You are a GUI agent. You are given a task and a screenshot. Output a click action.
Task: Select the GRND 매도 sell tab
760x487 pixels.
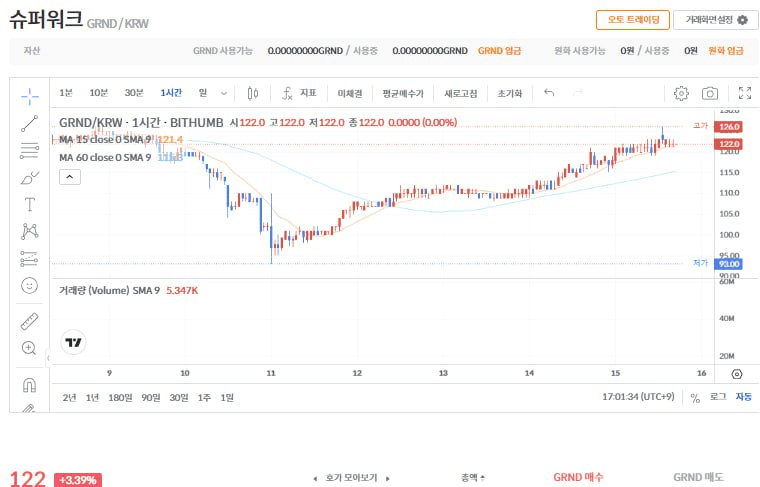point(698,477)
